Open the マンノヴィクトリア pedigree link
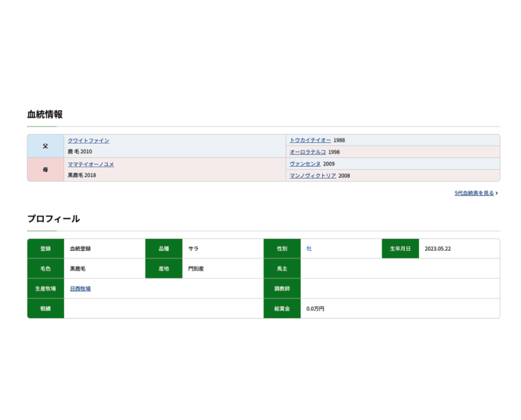 (x=313, y=176)
